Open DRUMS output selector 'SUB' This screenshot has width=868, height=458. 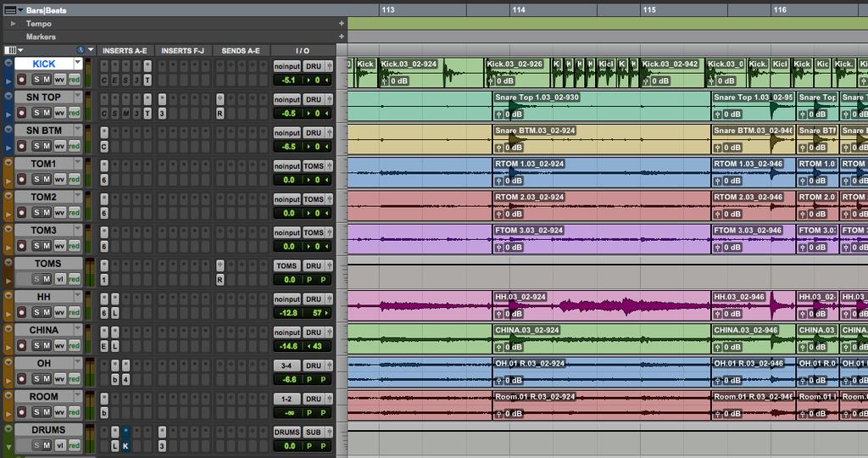314,432
